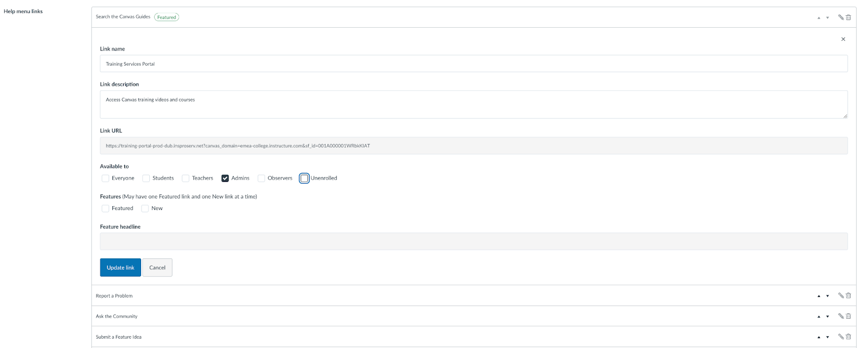Move Search the Canvas Guides link down
The width and height of the screenshot is (868, 348).
(827, 18)
